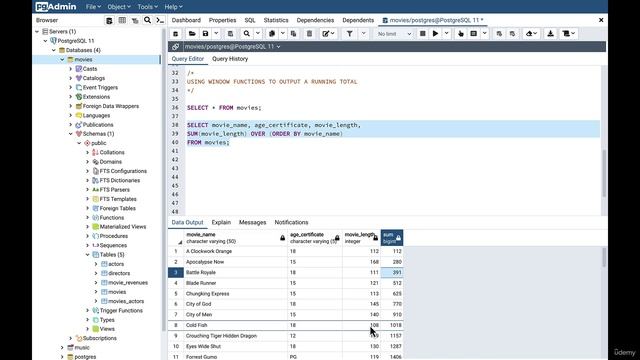640x360 pixels.
Task: Click the Filter funnel icon
Action: [350, 34]
